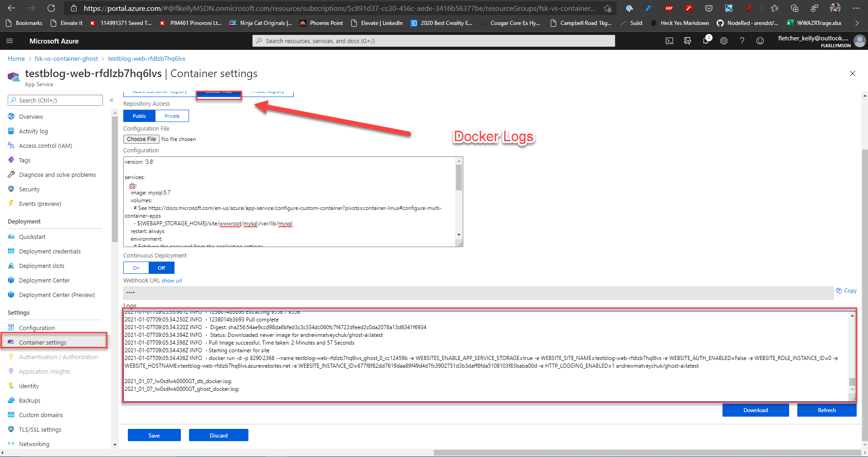This screenshot has width=868, height=457.
Task: Set Repository Access to Public
Action: click(139, 116)
